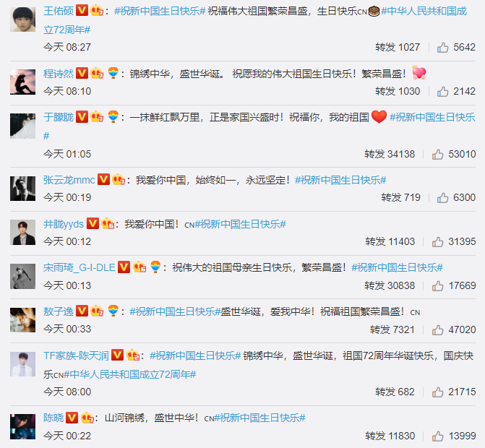Open 敖子逸 username link

pyautogui.click(x=58, y=311)
